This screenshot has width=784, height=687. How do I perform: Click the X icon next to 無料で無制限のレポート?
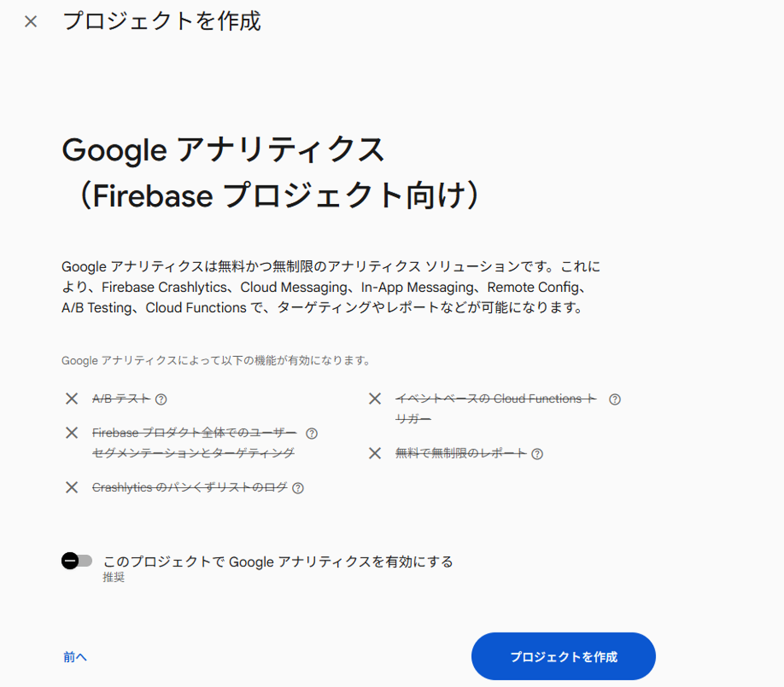(x=375, y=454)
